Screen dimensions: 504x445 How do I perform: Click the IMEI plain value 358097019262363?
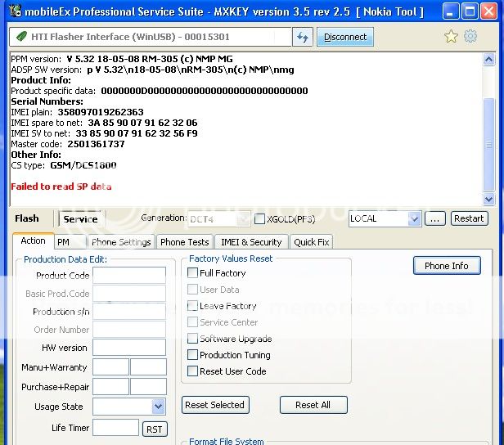tap(101, 112)
